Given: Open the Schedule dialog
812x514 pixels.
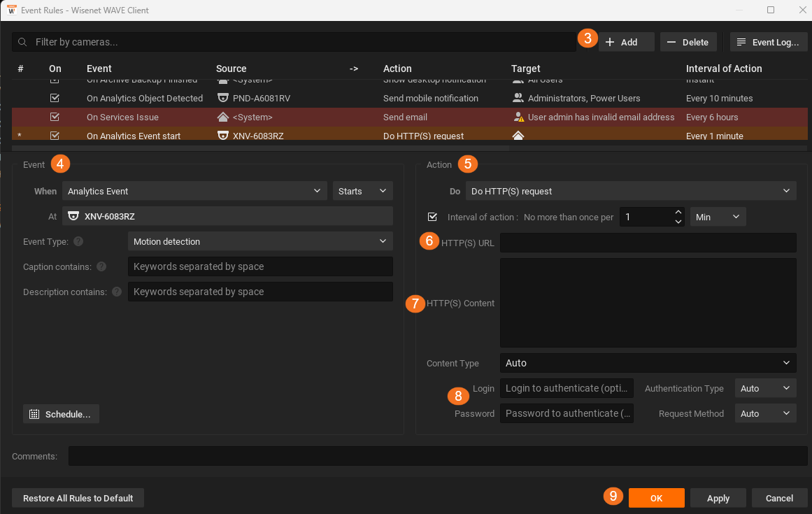Looking at the screenshot, I should (61, 414).
